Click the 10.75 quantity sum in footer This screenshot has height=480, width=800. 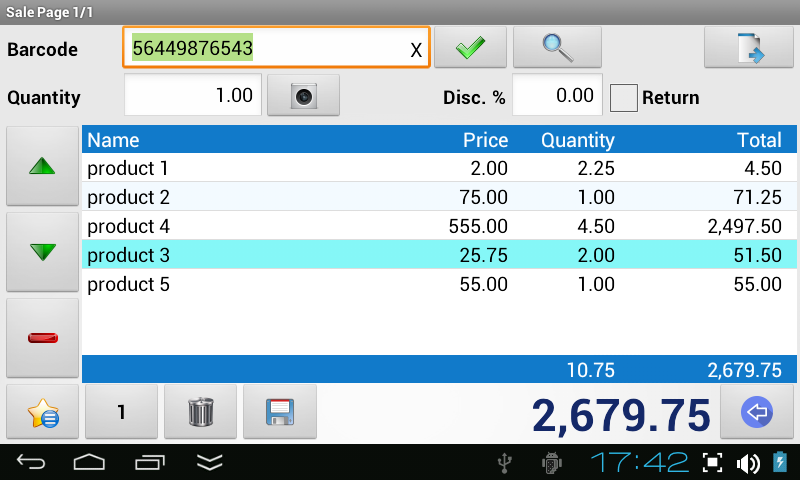point(591,370)
